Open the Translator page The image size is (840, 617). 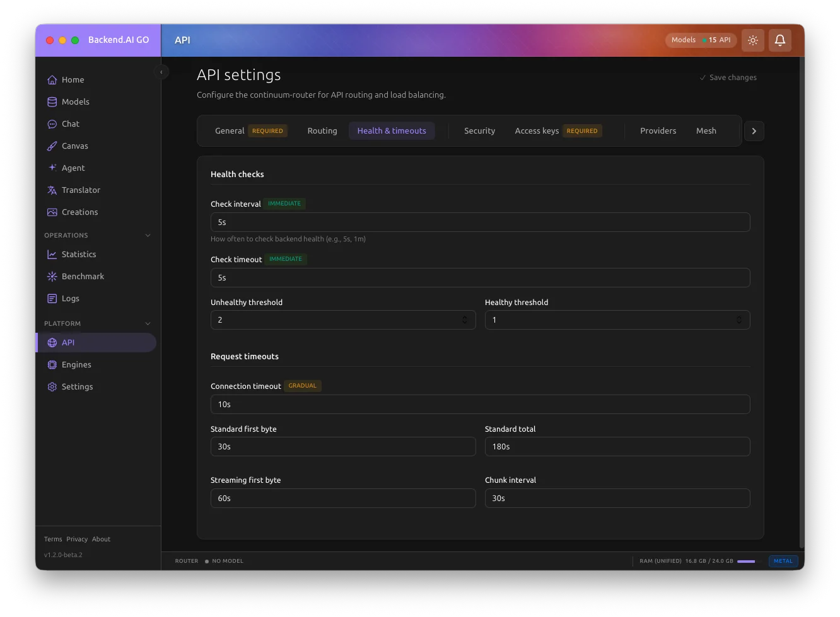coord(80,190)
